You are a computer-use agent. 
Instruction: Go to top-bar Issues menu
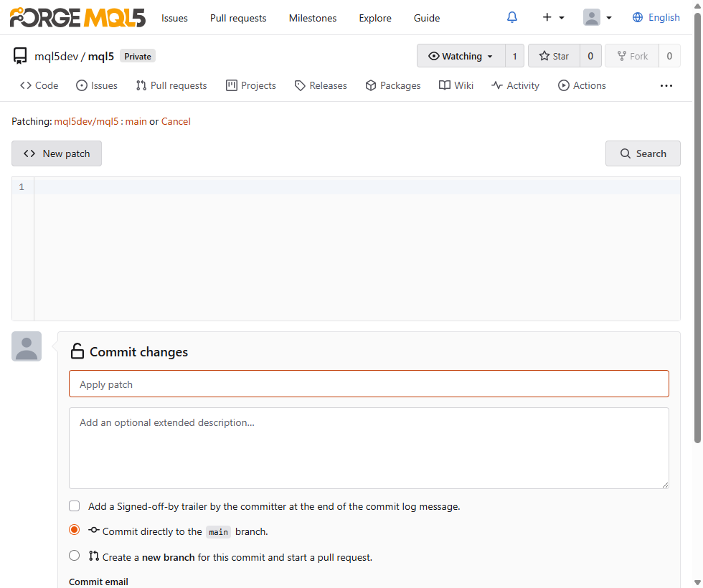pos(174,18)
